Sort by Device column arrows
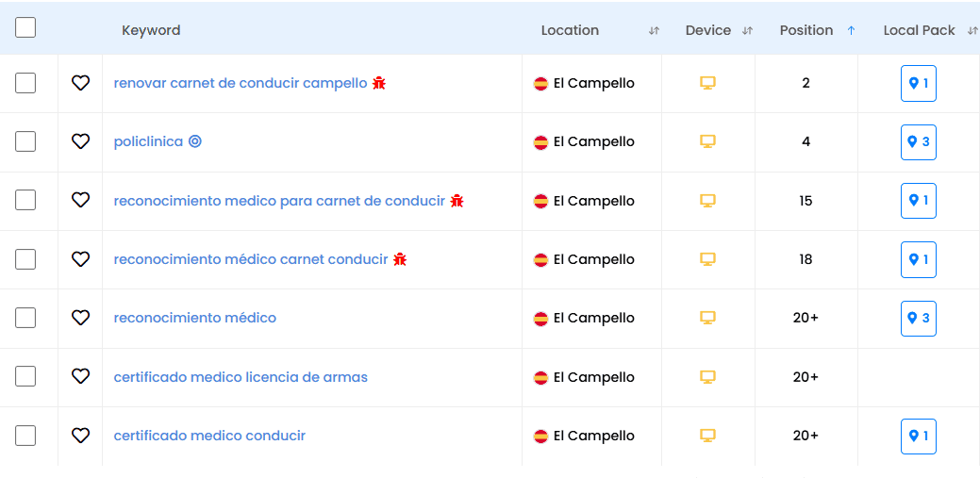 [x=747, y=31]
